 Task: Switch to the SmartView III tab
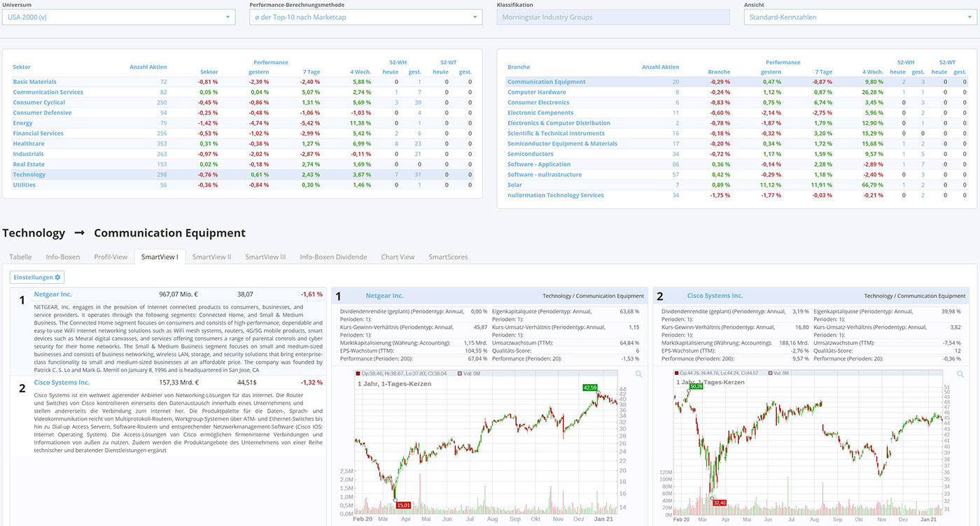[265, 257]
